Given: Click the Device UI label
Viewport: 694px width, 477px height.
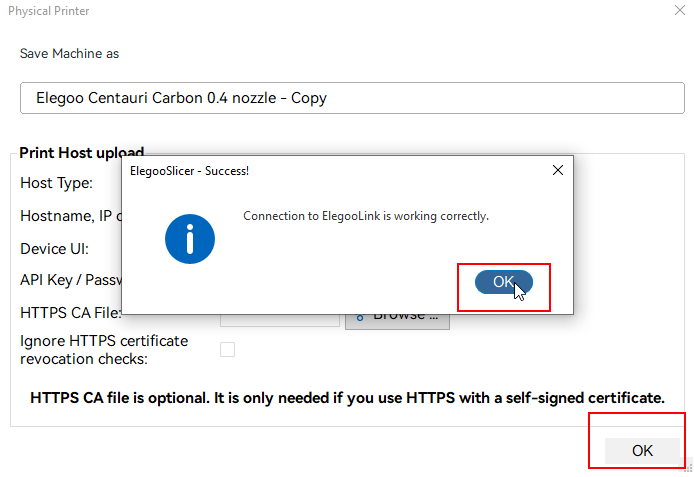Looking at the screenshot, I should 54,248.
